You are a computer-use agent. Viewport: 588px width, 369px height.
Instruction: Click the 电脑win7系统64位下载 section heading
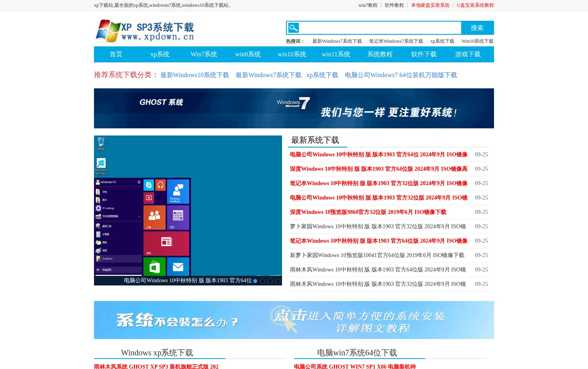tap(357, 353)
